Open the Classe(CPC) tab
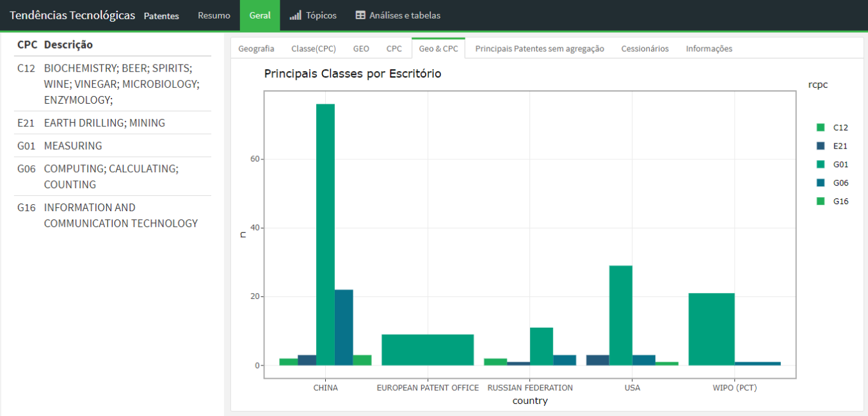The height and width of the screenshot is (416, 868). point(313,49)
